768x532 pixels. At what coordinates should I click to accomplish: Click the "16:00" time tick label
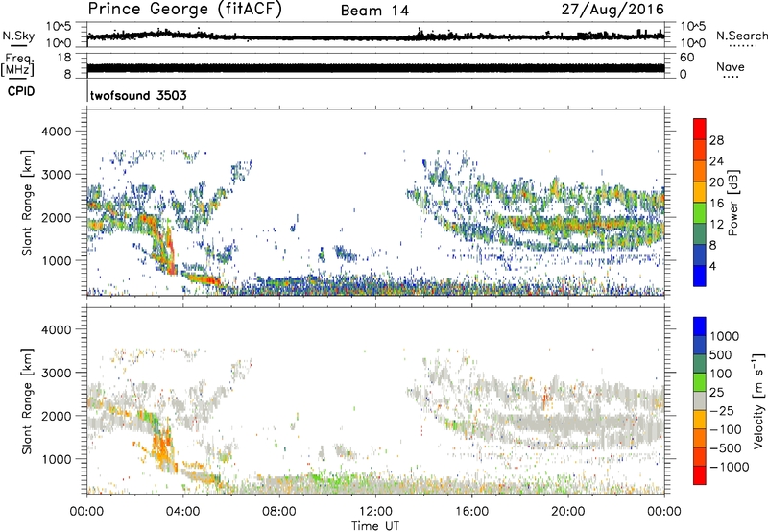[471, 512]
